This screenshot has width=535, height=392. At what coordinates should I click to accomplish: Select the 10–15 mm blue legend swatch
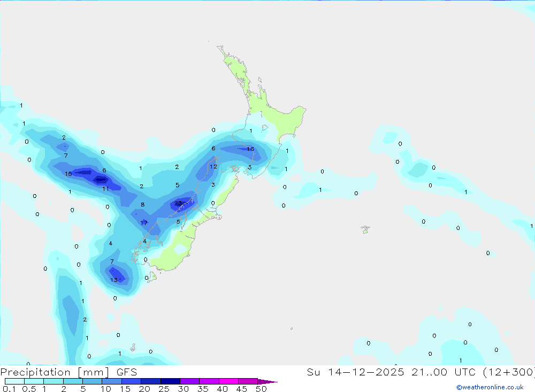point(112,381)
